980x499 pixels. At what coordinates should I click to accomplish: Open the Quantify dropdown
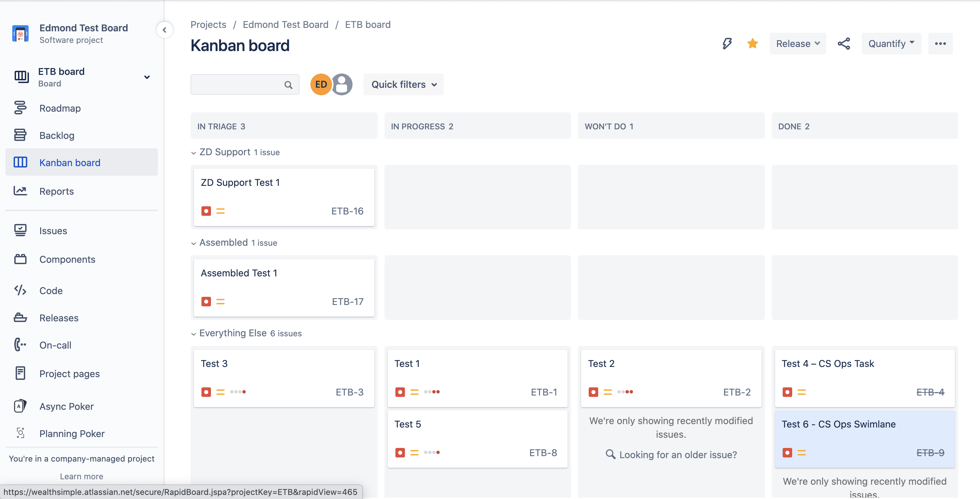pos(891,43)
